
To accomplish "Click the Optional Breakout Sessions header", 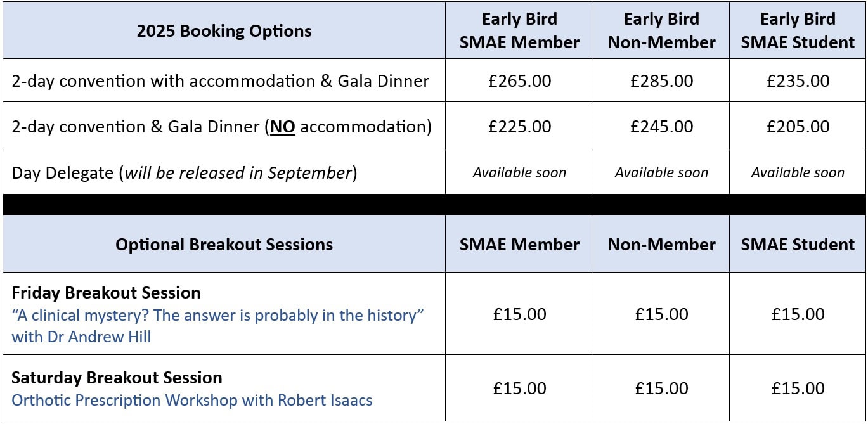I will click(x=224, y=245).
